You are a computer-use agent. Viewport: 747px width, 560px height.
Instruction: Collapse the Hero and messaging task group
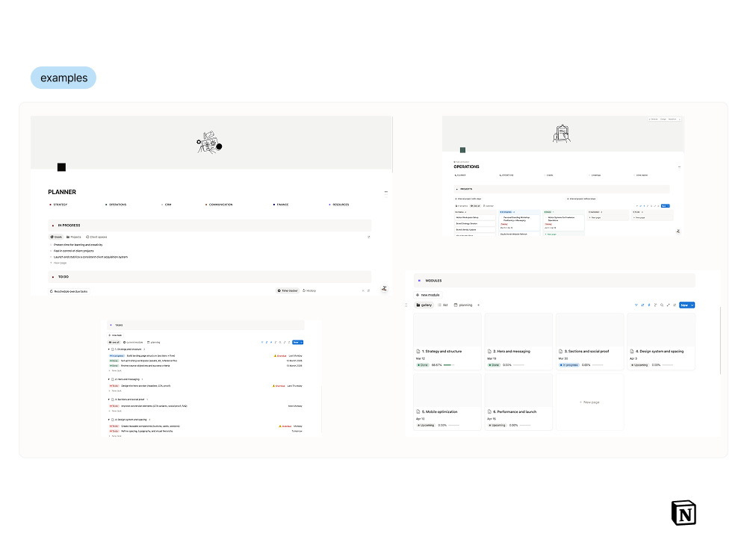point(109,379)
